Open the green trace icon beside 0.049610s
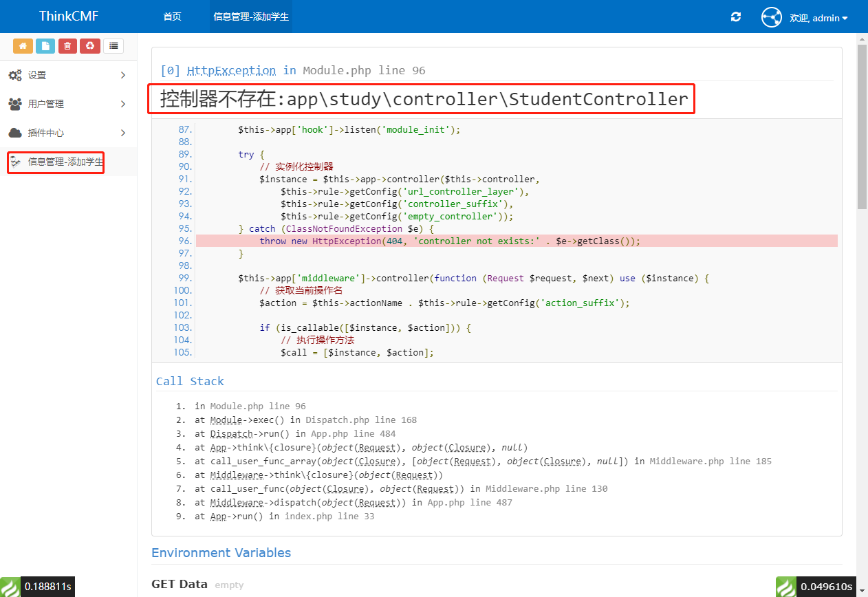868x597 pixels. click(x=786, y=587)
